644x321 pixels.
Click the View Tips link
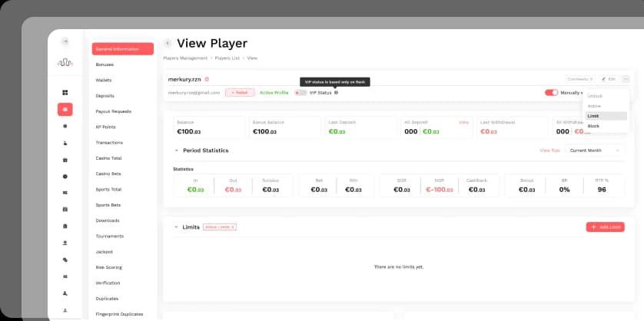549,151
